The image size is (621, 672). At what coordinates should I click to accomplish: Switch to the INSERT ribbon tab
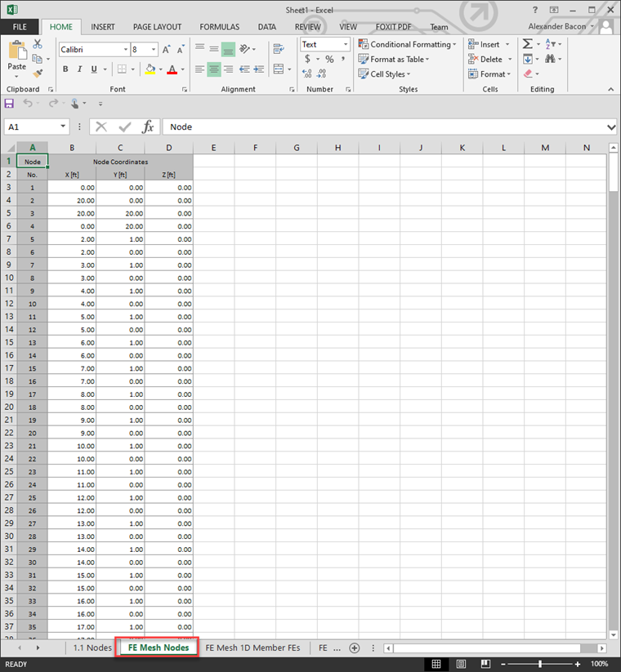coord(103,27)
